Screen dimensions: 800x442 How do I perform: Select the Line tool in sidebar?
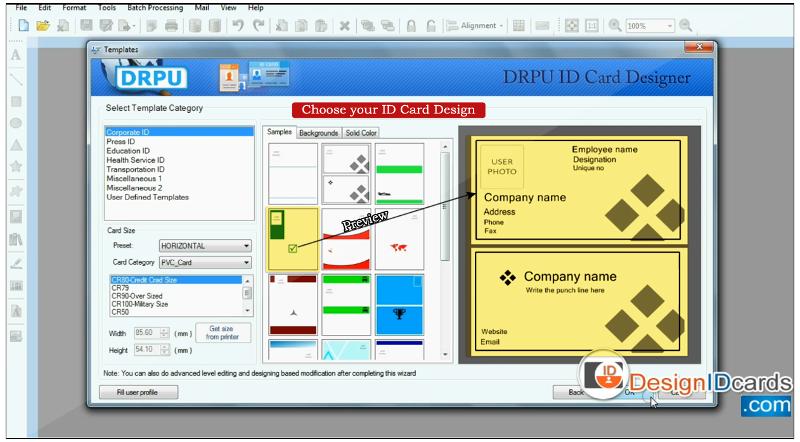[x=16, y=79]
